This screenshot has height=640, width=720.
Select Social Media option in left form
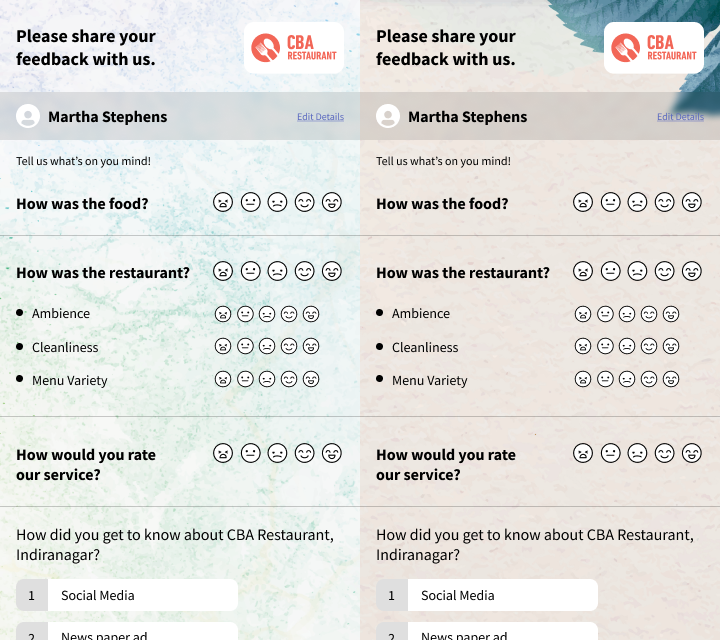127,595
